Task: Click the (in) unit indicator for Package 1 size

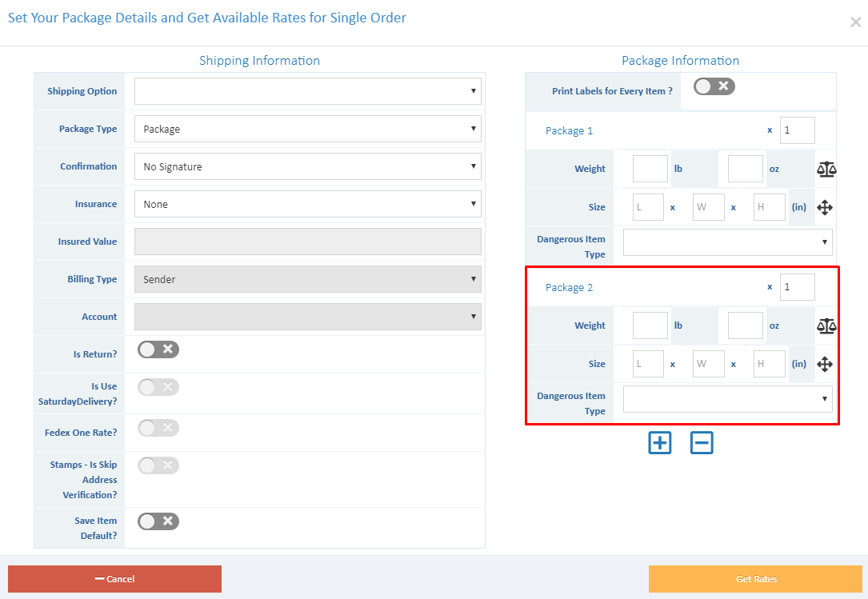Action: tap(799, 206)
